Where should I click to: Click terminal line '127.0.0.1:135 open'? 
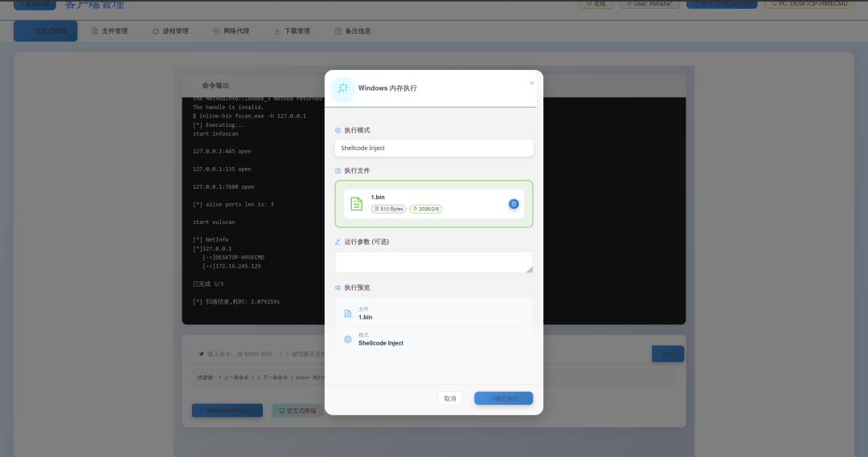pyautogui.click(x=222, y=169)
